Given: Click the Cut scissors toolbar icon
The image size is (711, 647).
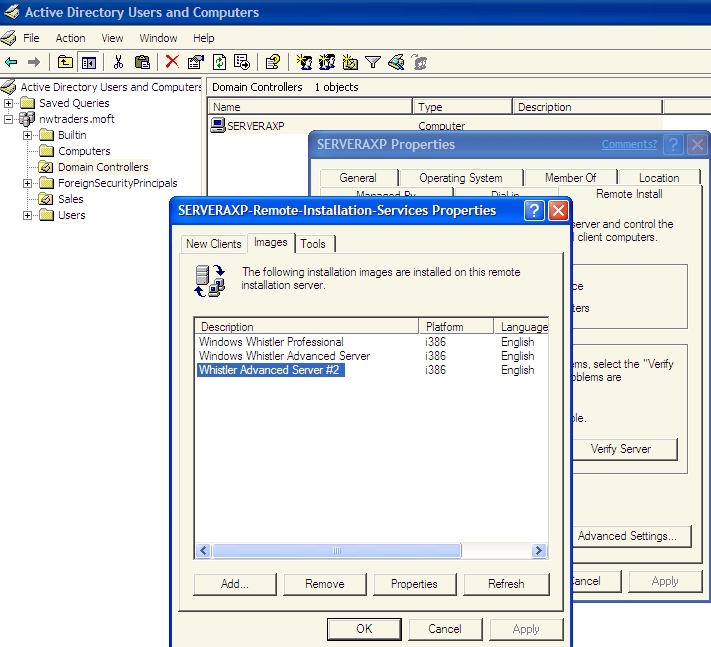Looking at the screenshot, I should [x=118, y=62].
